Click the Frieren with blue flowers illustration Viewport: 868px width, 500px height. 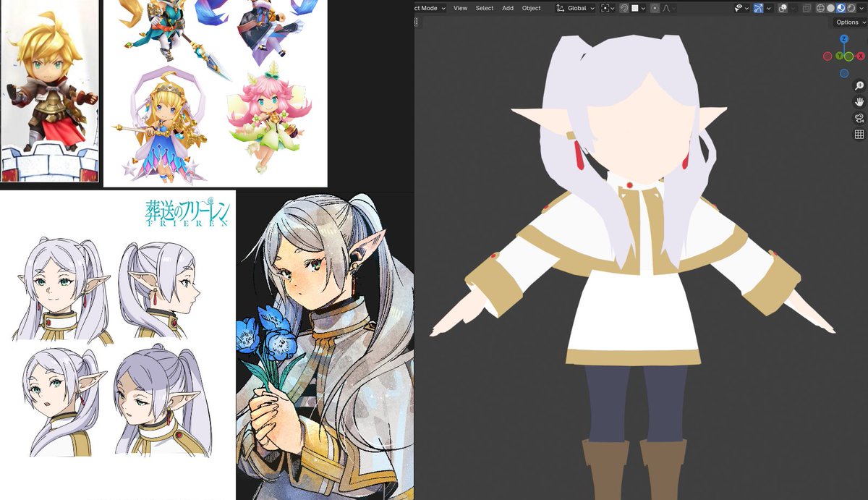coord(325,346)
